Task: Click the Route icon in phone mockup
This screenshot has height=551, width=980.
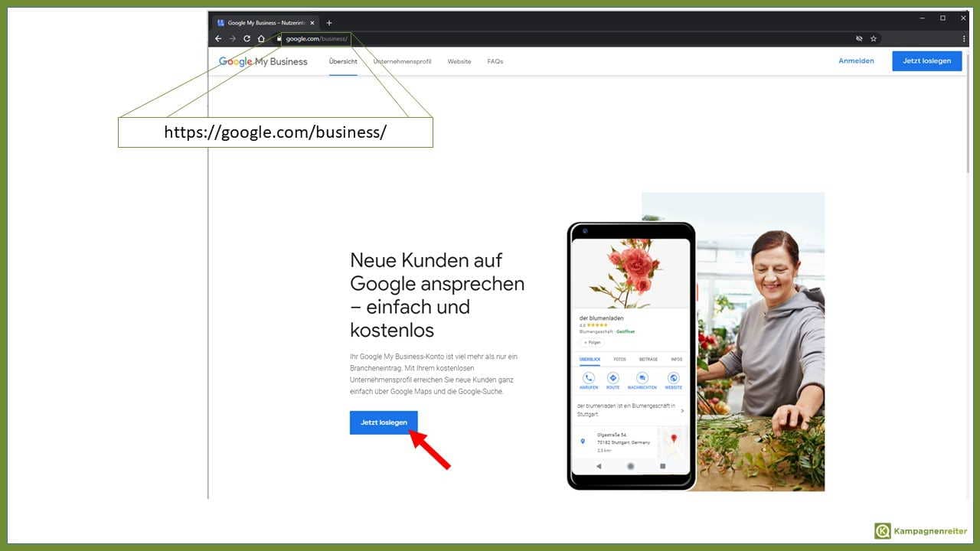Action: pos(613,378)
